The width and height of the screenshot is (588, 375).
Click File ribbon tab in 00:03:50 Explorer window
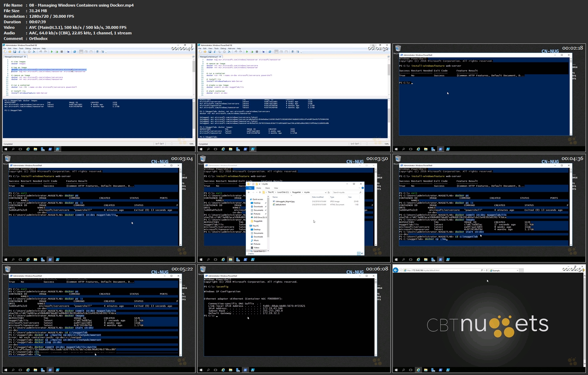[x=250, y=188]
